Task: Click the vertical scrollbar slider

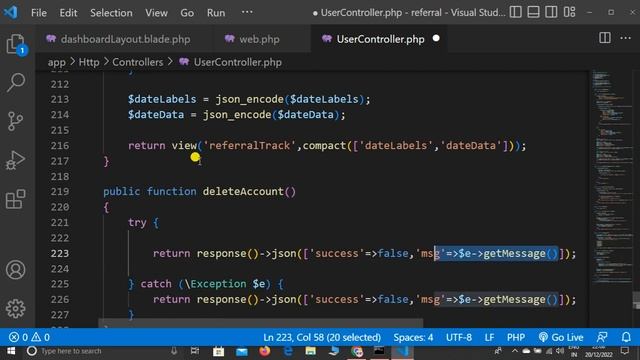Action: (x=636, y=300)
